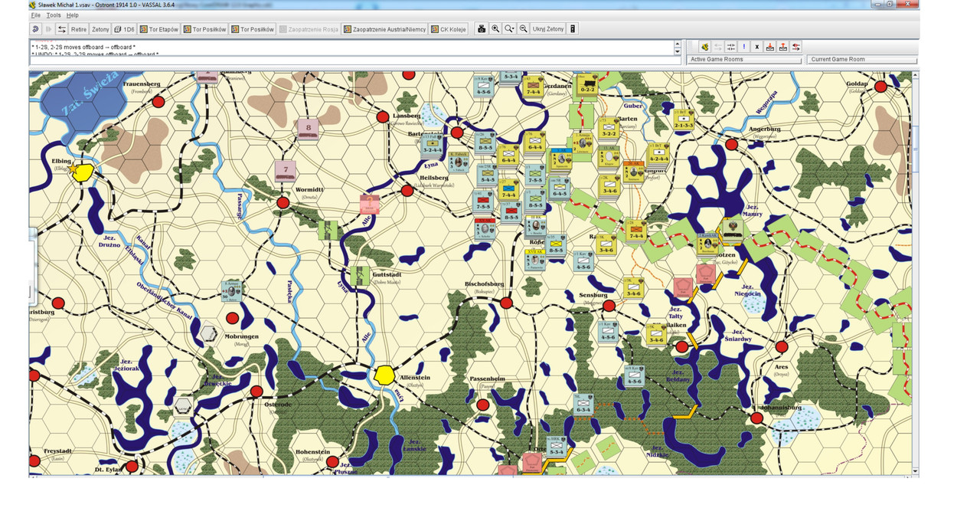Open the File menu
The height and width of the screenshot is (531, 980).
[36, 15]
